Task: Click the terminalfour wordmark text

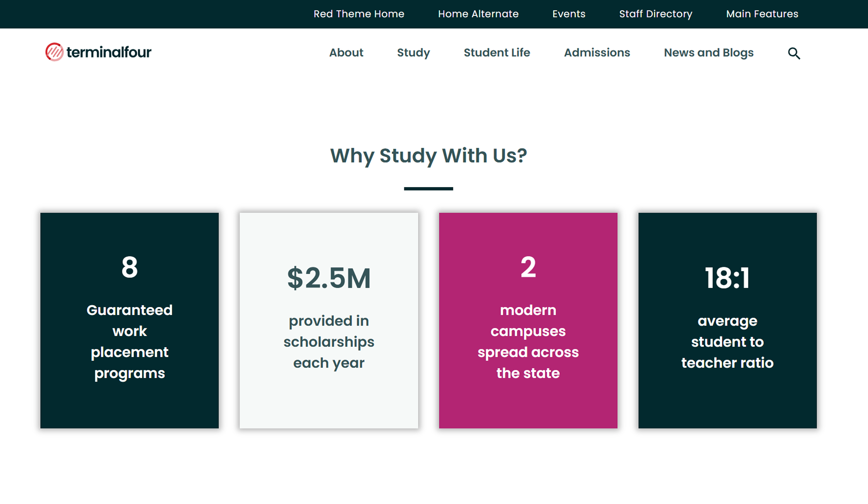Action: point(109,52)
